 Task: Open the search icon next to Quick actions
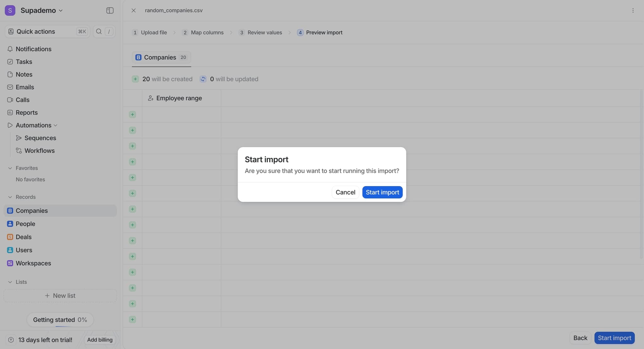pyautogui.click(x=99, y=31)
